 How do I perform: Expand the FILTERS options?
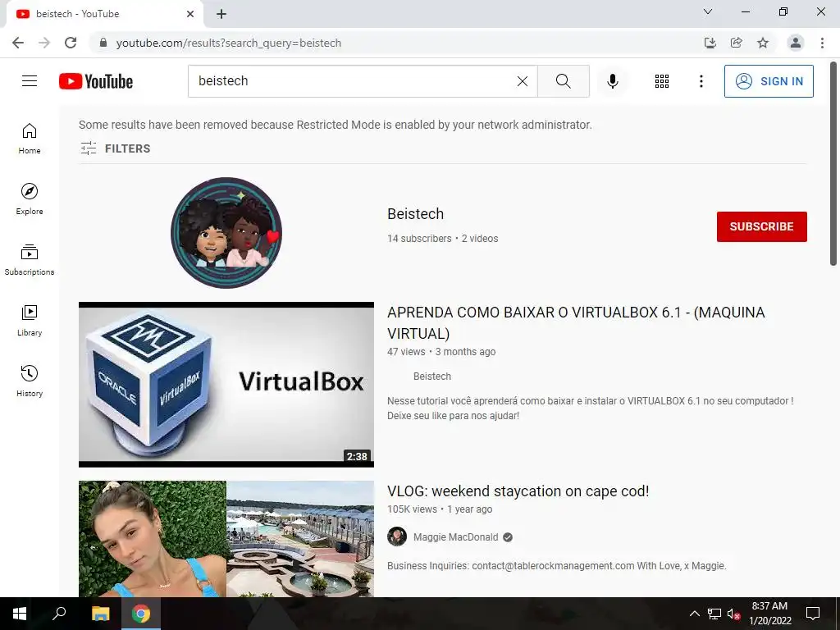coord(116,148)
